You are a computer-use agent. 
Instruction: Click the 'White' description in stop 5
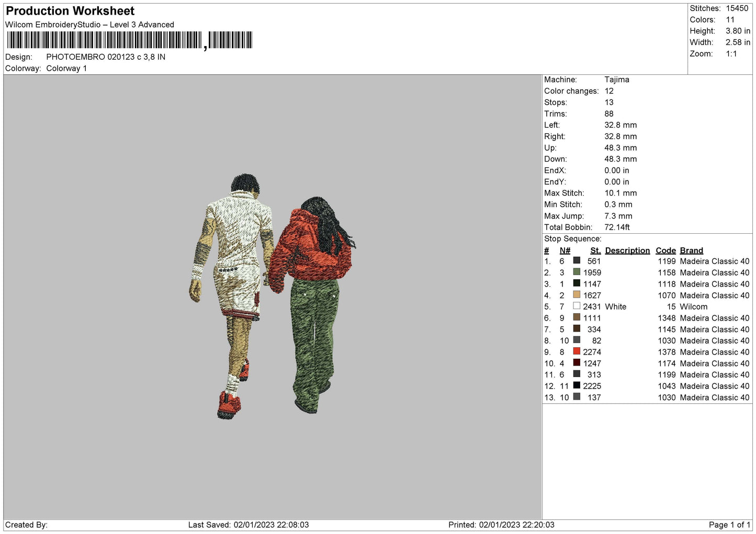[615, 306]
